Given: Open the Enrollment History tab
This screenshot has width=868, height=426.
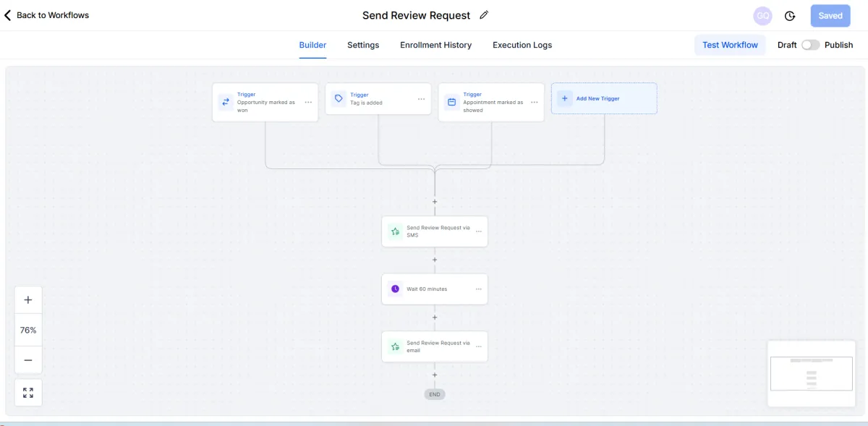Looking at the screenshot, I should 435,45.
